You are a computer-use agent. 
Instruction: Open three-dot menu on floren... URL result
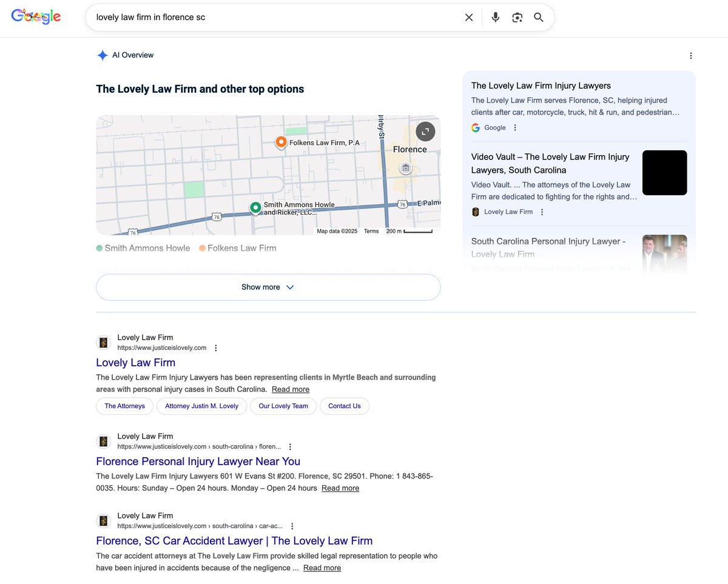pyautogui.click(x=290, y=447)
